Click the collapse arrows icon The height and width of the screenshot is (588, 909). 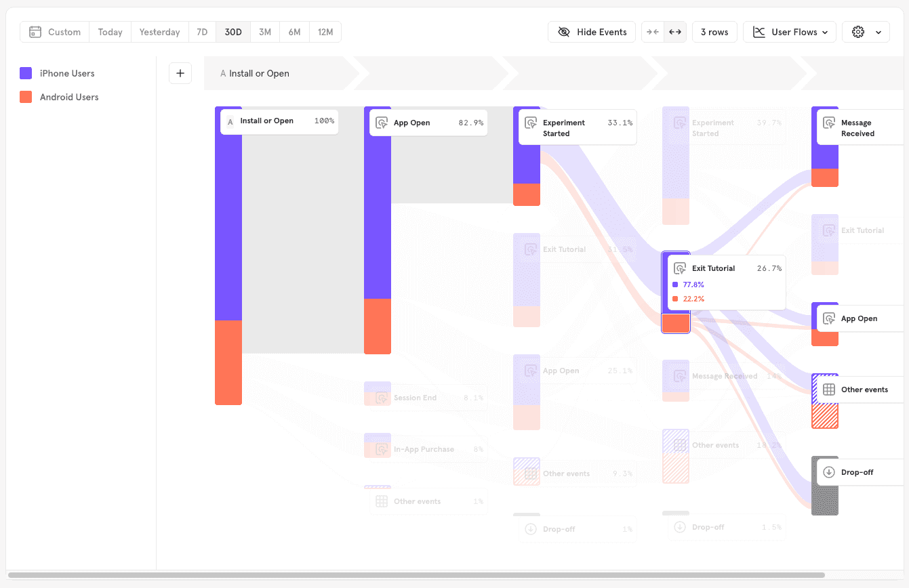point(652,32)
